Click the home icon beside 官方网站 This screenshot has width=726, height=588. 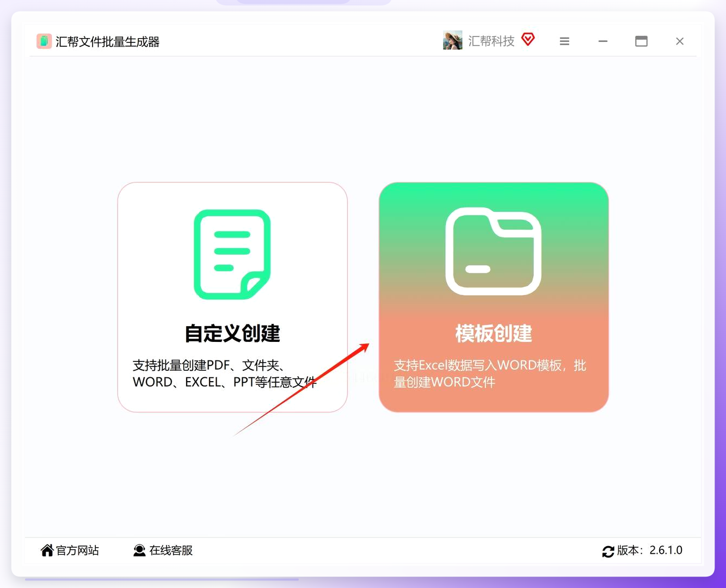[47, 550]
